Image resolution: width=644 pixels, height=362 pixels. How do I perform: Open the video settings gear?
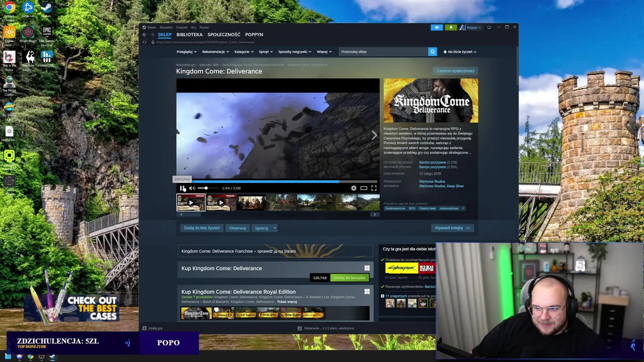coord(354,188)
